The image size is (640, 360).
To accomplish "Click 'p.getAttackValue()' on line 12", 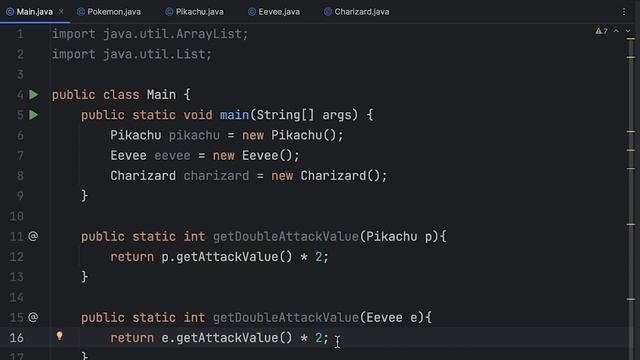I will tap(227, 257).
